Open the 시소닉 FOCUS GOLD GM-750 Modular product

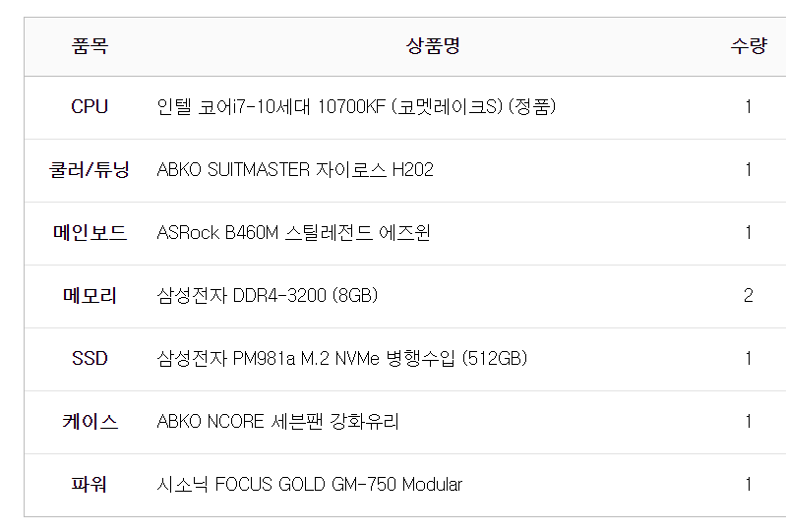click(310, 485)
